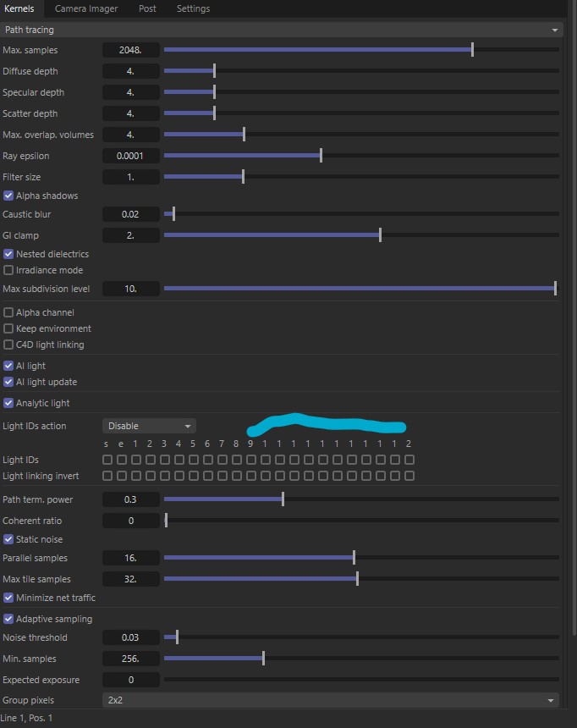Click the Ray epsilon value field

pyautogui.click(x=131, y=156)
